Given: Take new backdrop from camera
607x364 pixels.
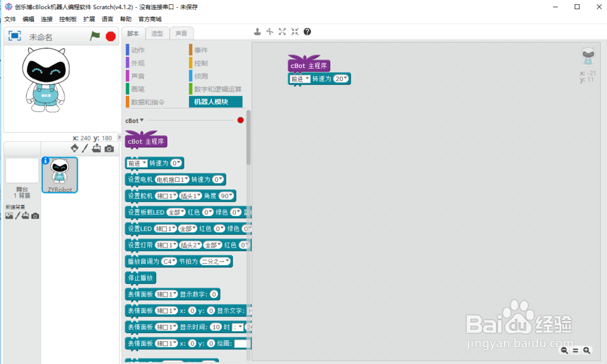Looking at the screenshot, I should coord(35,216).
